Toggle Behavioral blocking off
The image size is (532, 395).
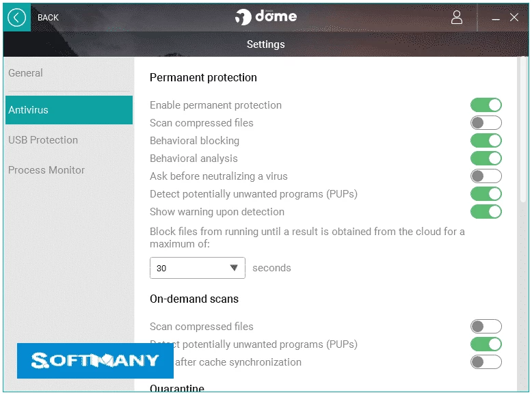(x=486, y=141)
